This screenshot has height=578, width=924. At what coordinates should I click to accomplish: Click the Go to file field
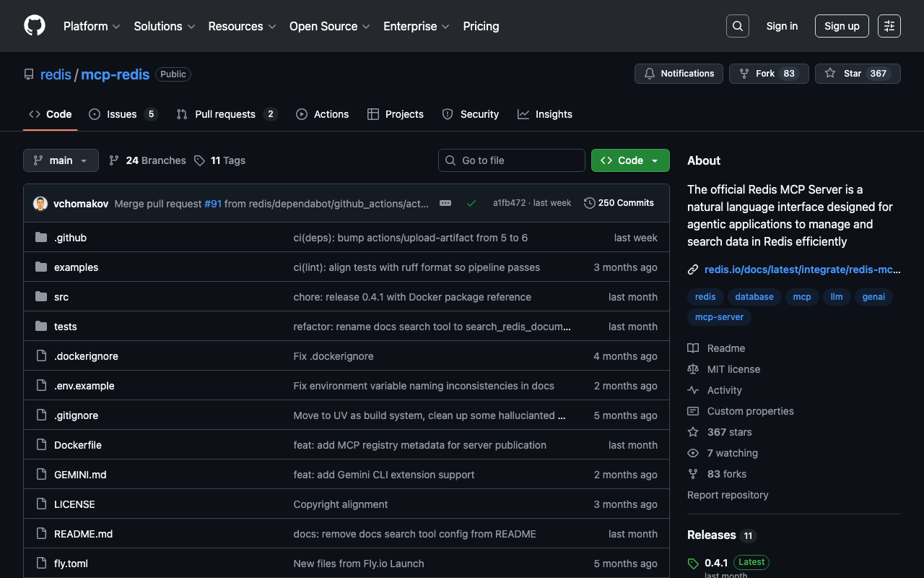[512, 160]
